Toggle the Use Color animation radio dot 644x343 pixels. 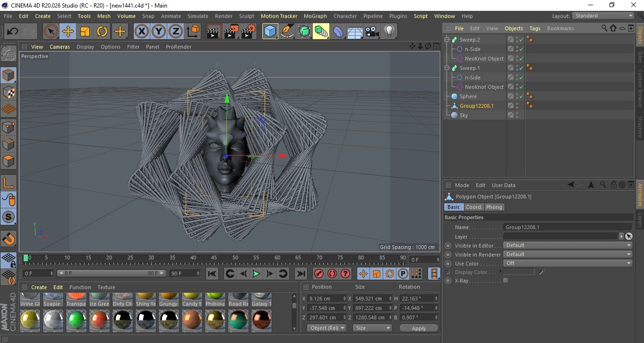click(448, 264)
